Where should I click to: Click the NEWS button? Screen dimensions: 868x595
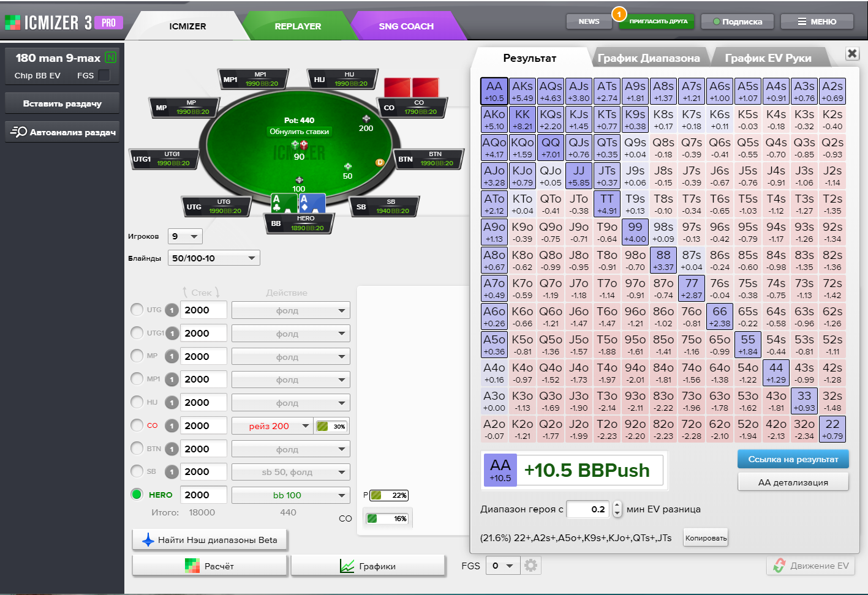pos(589,21)
